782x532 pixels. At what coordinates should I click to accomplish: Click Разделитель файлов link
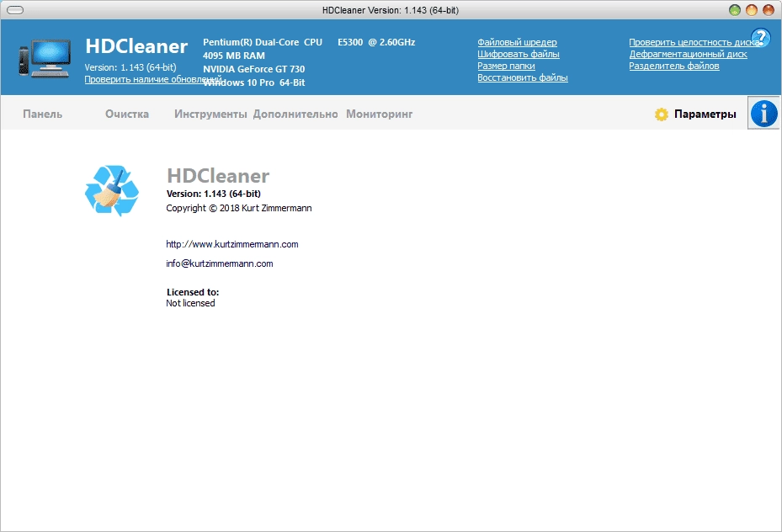[x=673, y=66]
